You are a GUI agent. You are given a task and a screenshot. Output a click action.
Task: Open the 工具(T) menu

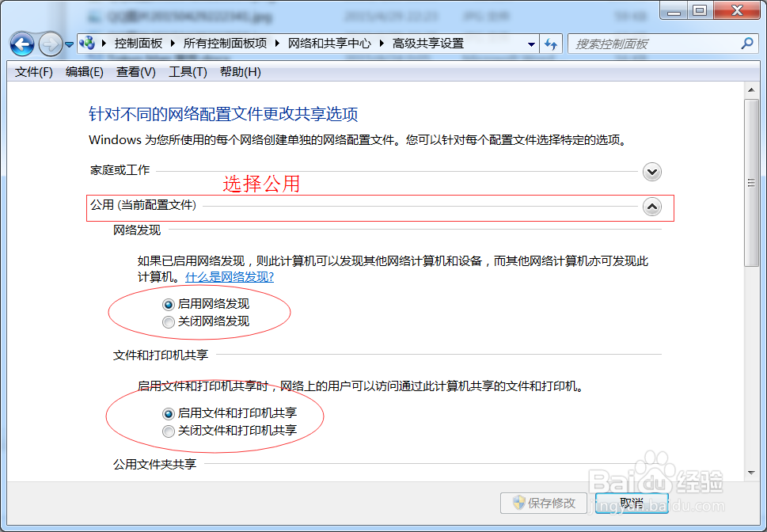click(x=188, y=72)
